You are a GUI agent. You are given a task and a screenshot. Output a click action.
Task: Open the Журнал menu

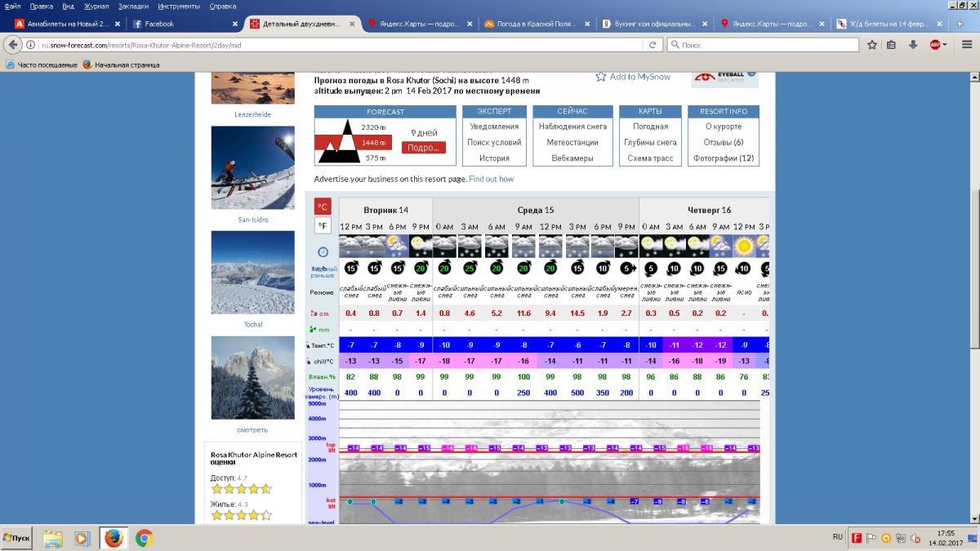pos(96,6)
